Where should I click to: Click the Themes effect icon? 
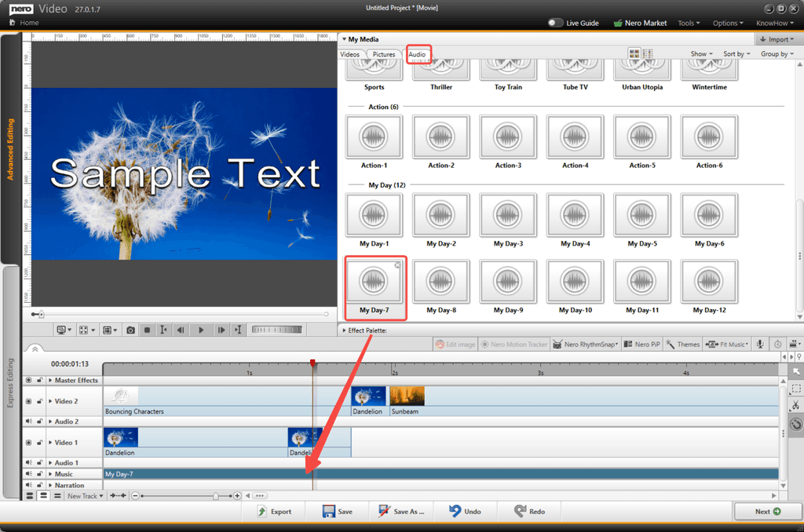pyautogui.click(x=682, y=344)
